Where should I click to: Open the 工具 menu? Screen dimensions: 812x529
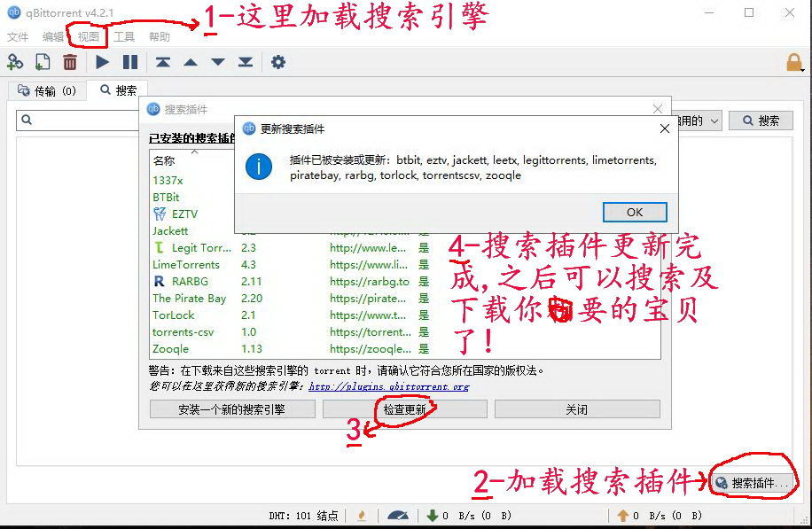124,36
